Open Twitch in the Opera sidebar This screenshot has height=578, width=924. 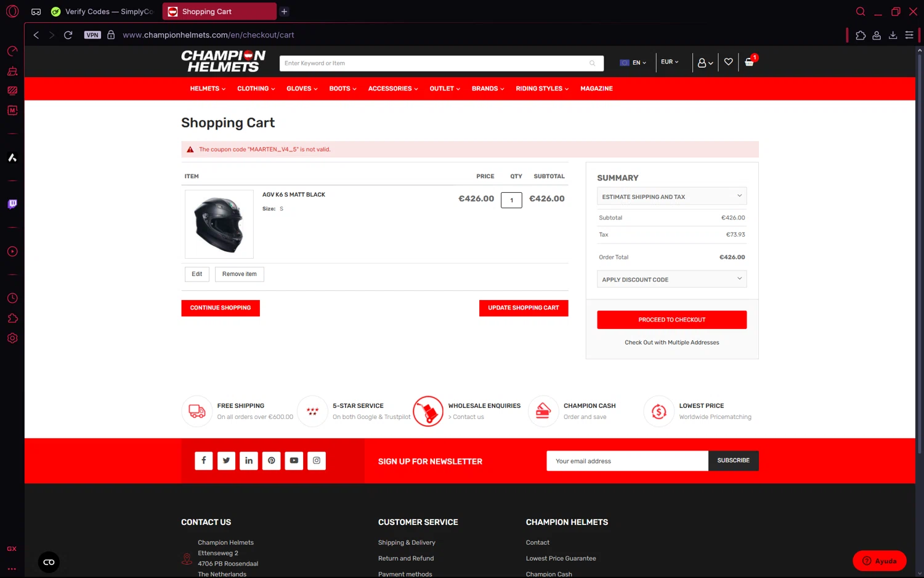coord(12,204)
